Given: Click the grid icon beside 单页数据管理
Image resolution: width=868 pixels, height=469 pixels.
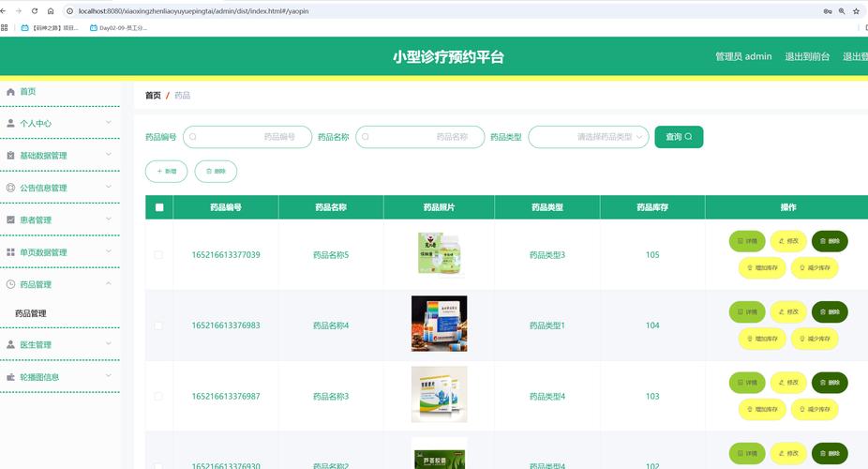Looking at the screenshot, I should [10, 252].
